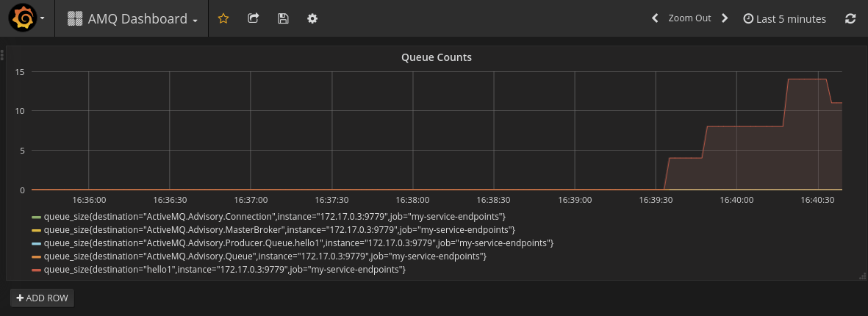Open color picker for MasterBroker yellow swatch
868x316 pixels.
[x=37, y=230]
